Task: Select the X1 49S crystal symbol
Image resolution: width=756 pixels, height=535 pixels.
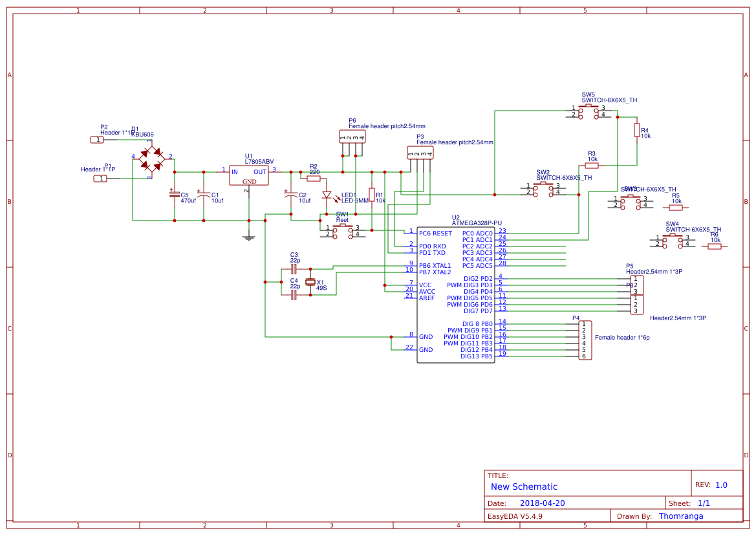Action: pos(310,282)
